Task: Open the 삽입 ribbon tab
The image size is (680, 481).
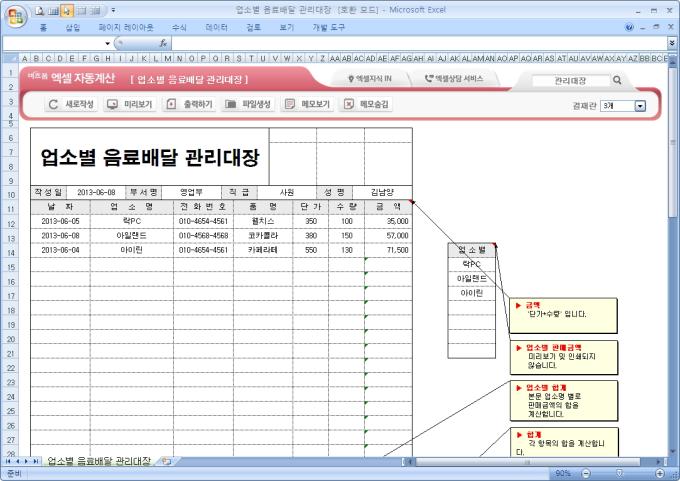Action: [x=72, y=27]
